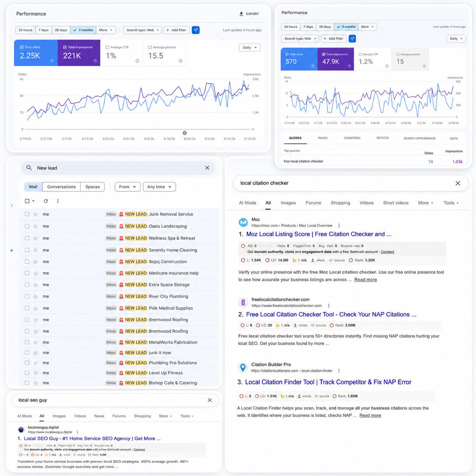Star the Junk Removal Service lead email

[36, 214]
